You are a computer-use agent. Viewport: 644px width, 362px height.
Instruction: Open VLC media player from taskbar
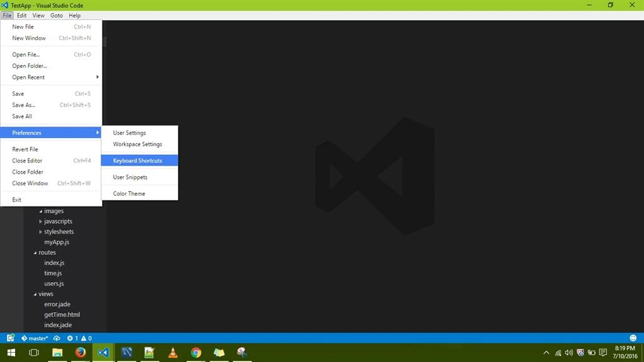(173, 353)
